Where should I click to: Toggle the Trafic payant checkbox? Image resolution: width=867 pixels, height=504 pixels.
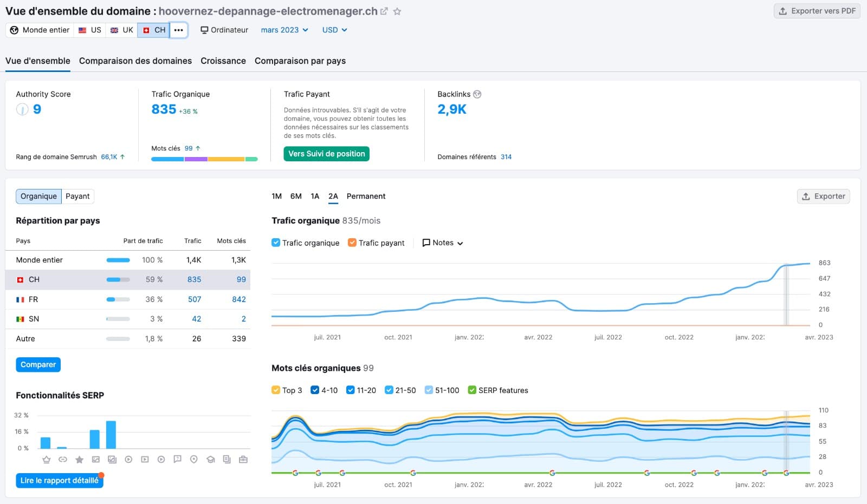tap(352, 243)
